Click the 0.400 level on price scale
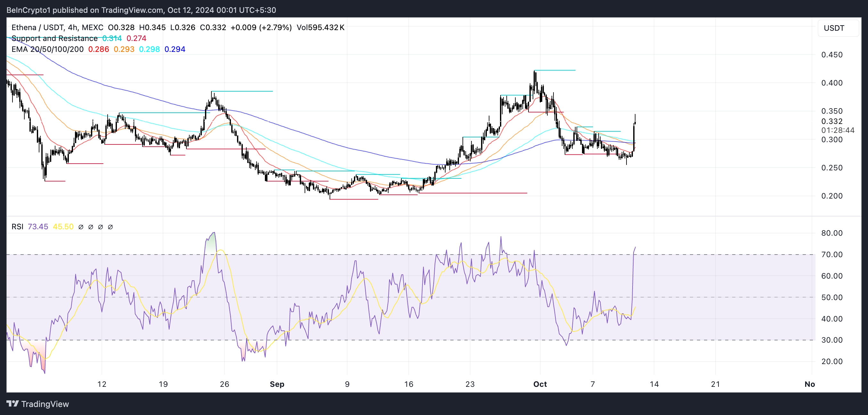Viewport: 868px width, 415px height. [x=831, y=83]
